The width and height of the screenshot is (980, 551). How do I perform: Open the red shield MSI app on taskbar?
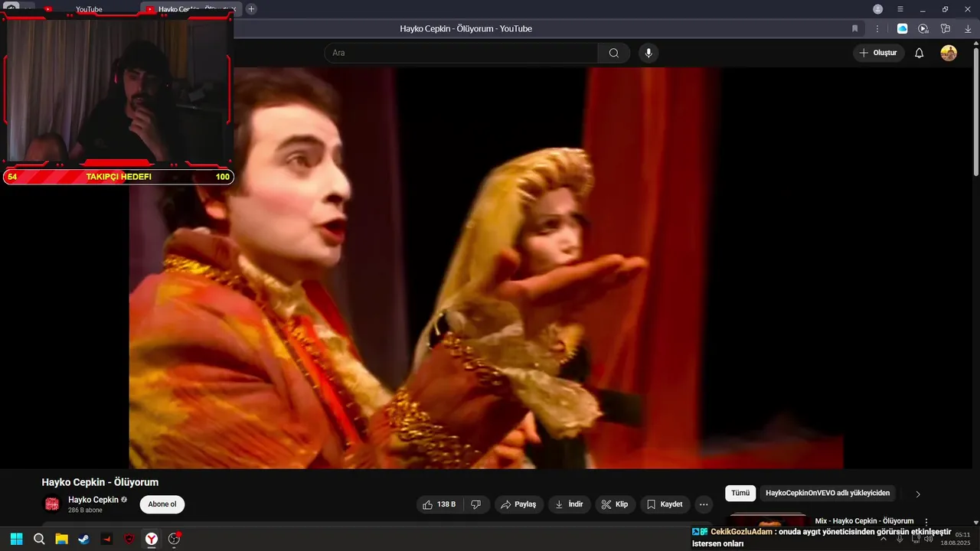(x=129, y=539)
